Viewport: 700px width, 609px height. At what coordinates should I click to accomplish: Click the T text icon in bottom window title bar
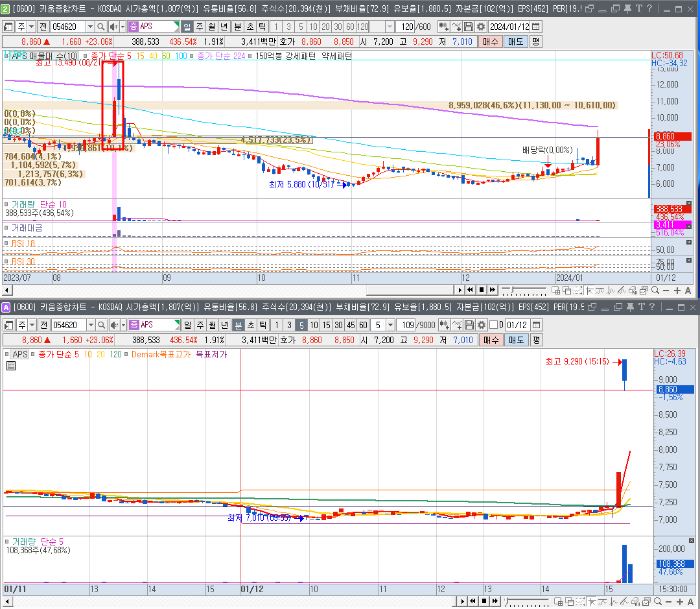pos(641,307)
